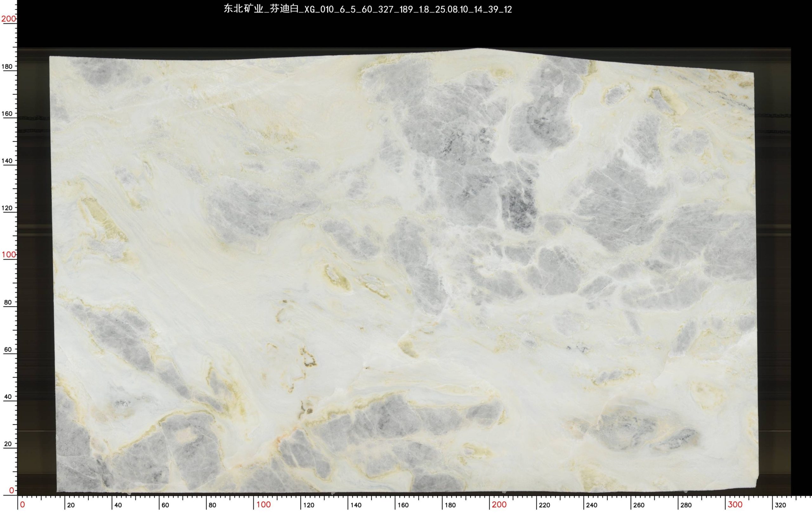Screen dimensions: 812x513
Task: Click the top-left corner of the marble slab
Action: pyautogui.click(x=50, y=57)
